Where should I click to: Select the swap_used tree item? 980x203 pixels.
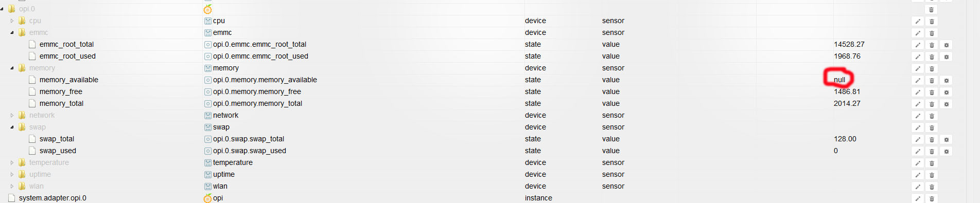click(58, 151)
